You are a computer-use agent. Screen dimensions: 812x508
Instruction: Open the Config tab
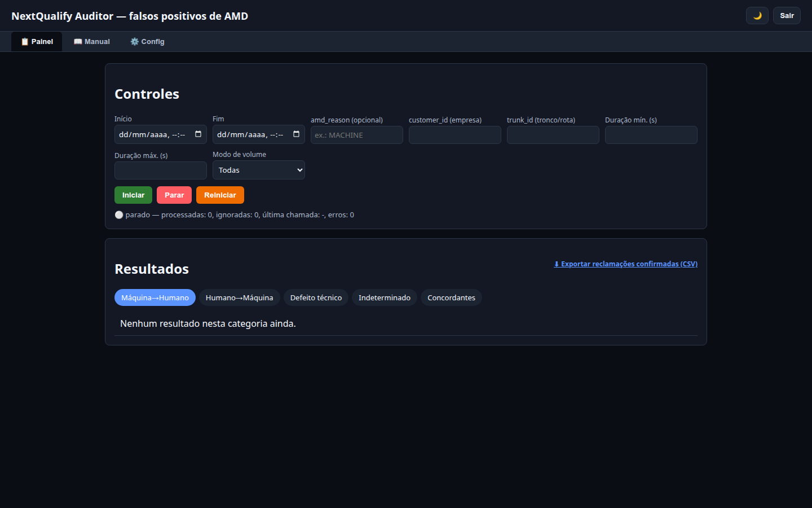pyautogui.click(x=147, y=42)
